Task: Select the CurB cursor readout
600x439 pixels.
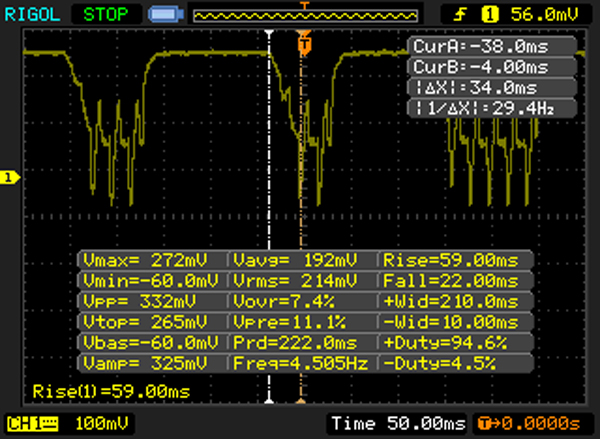Action: [492, 67]
